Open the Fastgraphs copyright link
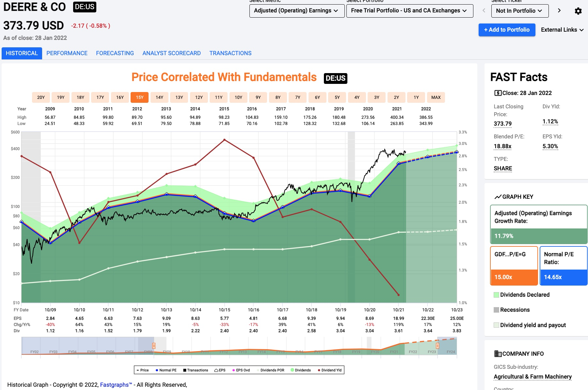The image size is (588, 390). (116, 385)
